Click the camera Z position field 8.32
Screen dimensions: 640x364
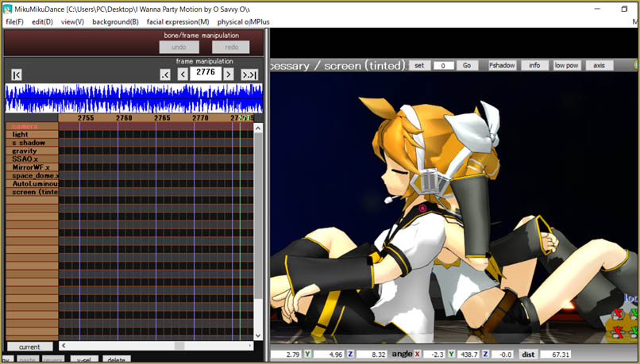click(372, 354)
